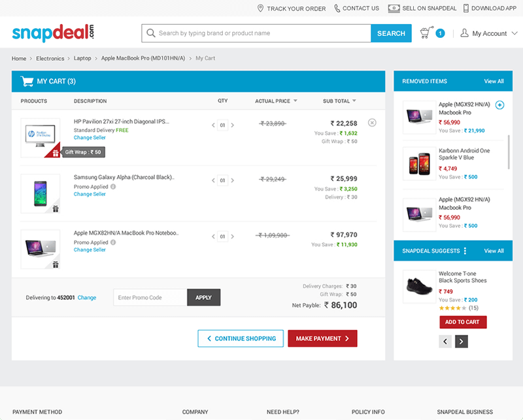Sort by Actual Price column arrow
The image size is (523, 420).
(x=295, y=101)
